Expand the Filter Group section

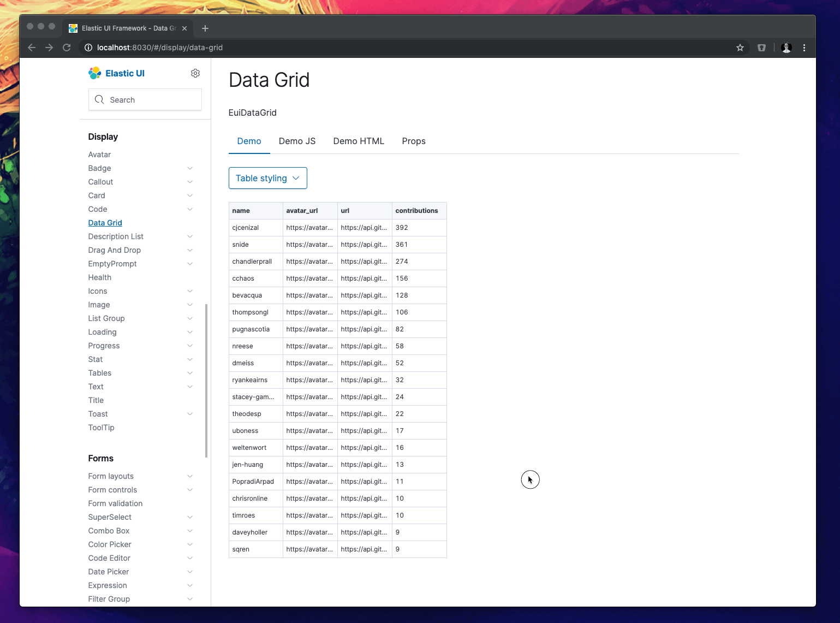pos(190,599)
